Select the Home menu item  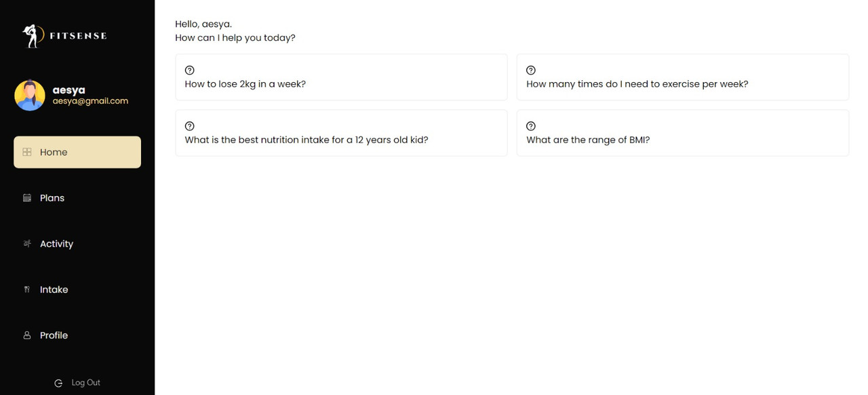(77, 152)
